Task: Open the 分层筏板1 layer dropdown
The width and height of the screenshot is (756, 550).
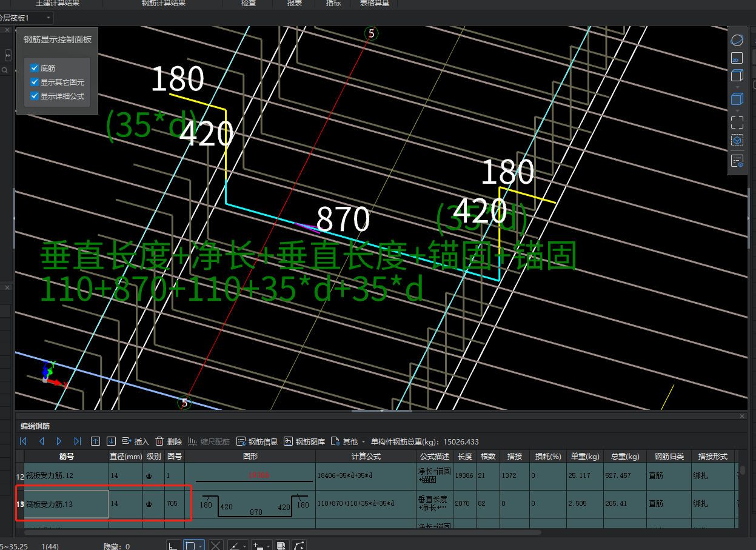Action: click(x=27, y=18)
